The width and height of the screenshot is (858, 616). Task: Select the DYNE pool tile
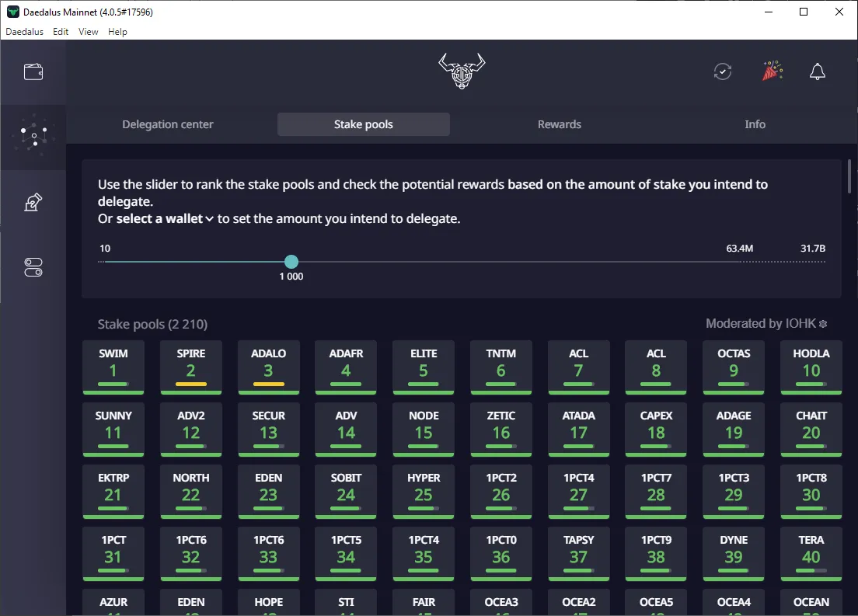[x=734, y=554]
